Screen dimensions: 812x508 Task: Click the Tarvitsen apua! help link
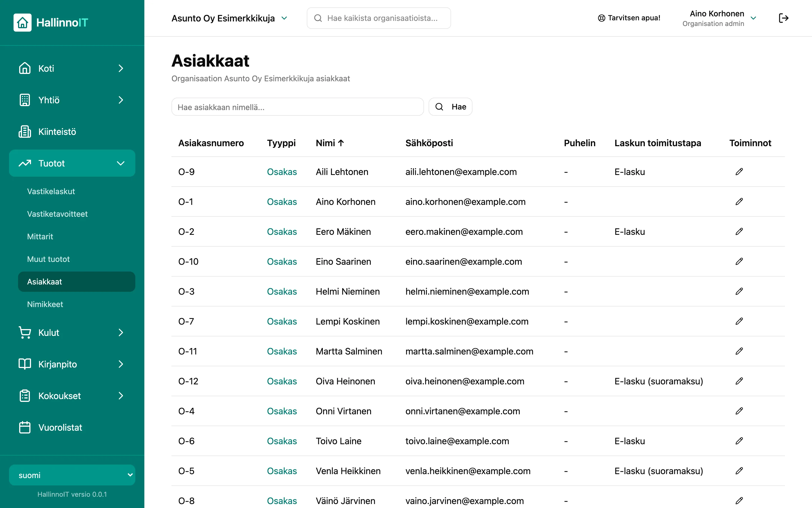pos(629,18)
